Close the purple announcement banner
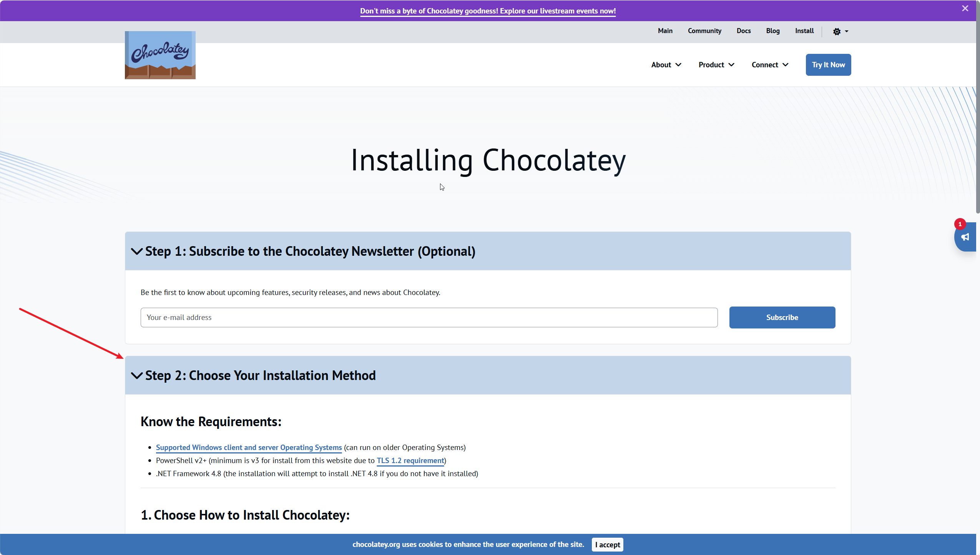This screenshot has height=555, width=980. (965, 8)
